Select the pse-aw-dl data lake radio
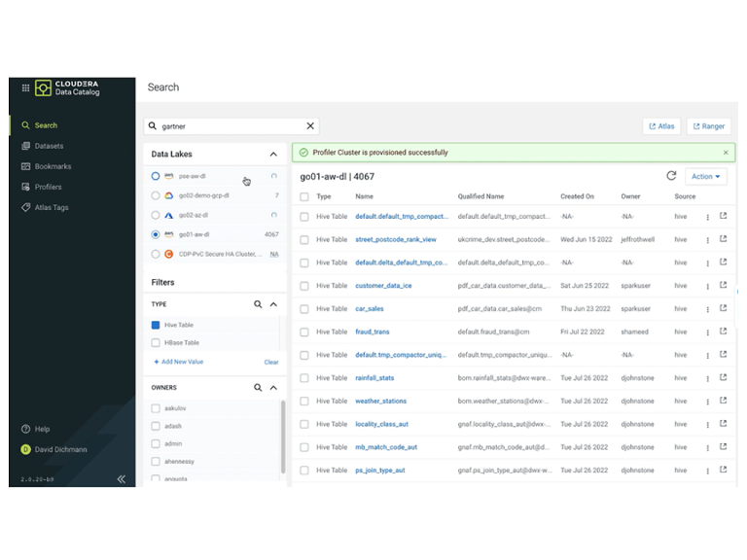The height and width of the screenshot is (560, 747). (156, 176)
